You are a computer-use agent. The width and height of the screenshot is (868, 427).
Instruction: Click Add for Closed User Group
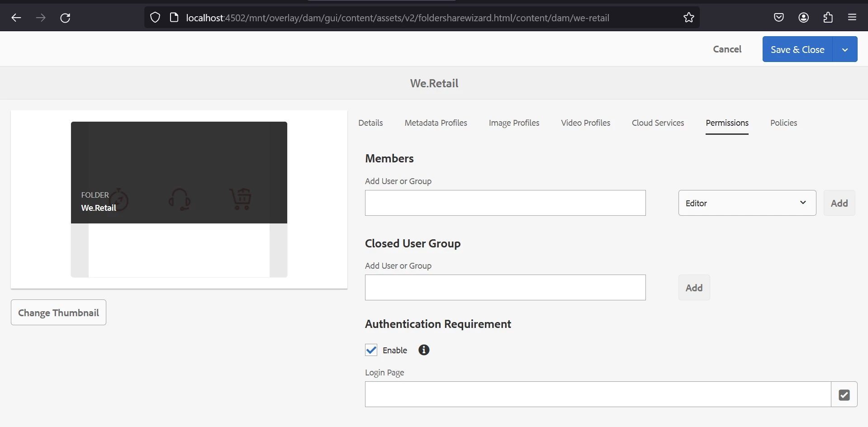694,288
